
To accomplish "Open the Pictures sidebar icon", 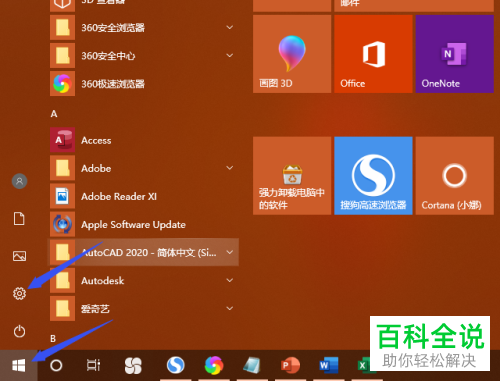I will [19, 256].
